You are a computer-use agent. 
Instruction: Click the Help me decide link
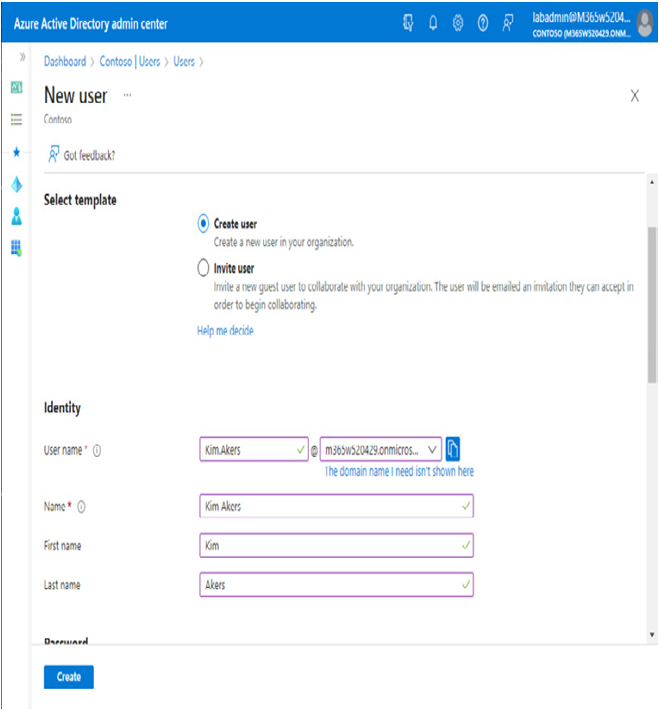pyautogui.click(x=225, y=331)
